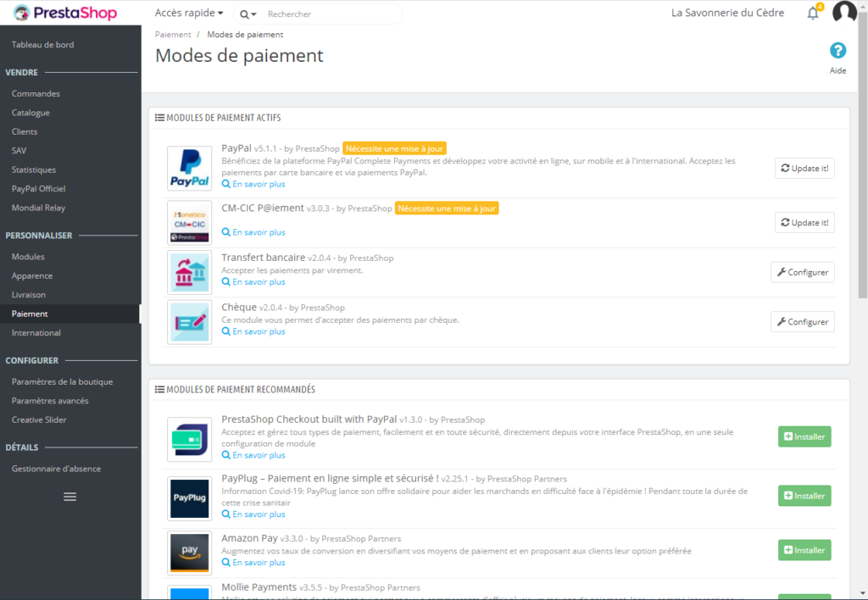The width and height of the screenshot is (868, 600).
Task: Click PayPal's Nécessite une mise à jour badge
Action: [x=394, y=148]
